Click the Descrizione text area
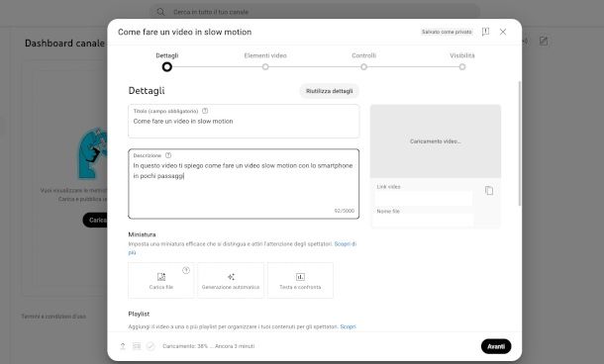604x364 pixels. coord(244,184)
